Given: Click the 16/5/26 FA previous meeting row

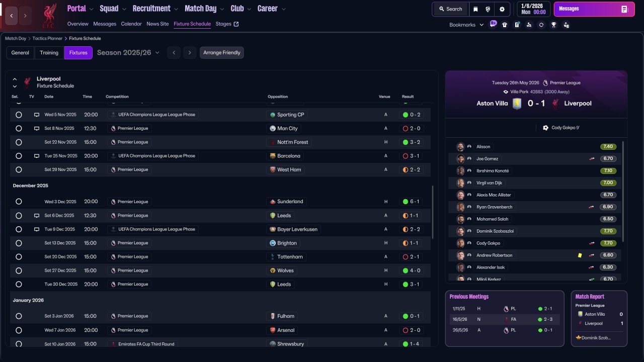Looking at the screenshot, I should click(x=505, y=319).
